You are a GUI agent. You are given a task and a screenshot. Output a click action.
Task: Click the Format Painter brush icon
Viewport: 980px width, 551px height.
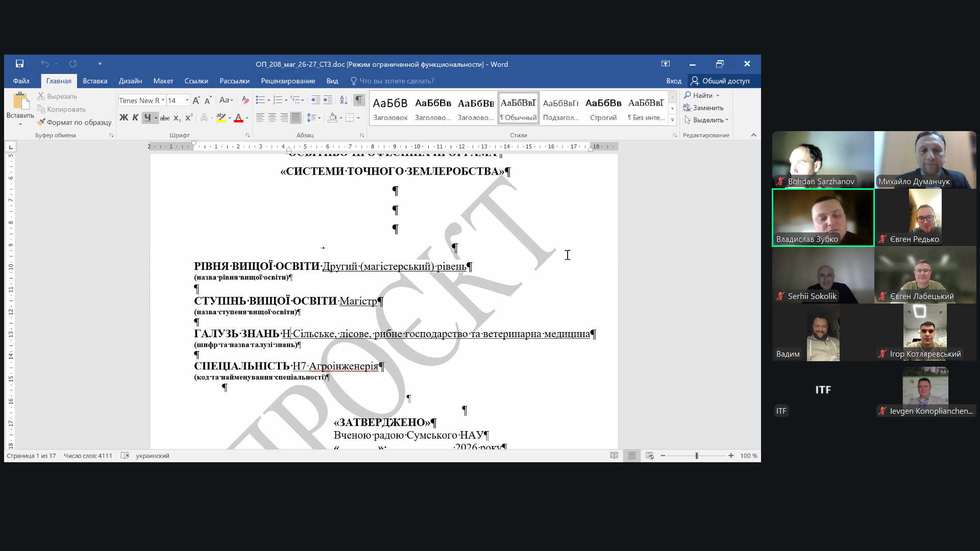pyautogui.click(x=41, y=122)
